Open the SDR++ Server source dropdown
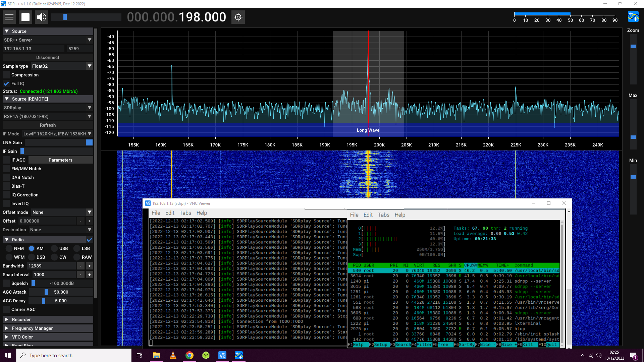 [48, 40]
